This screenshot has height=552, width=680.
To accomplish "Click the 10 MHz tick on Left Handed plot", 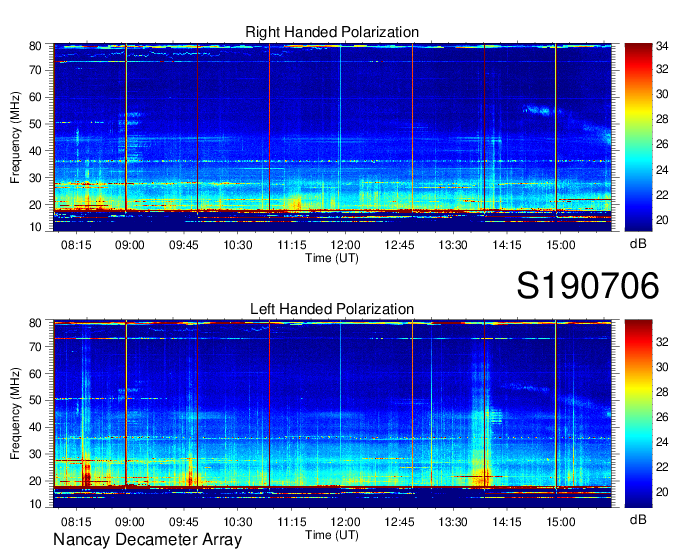I will 35,504.
